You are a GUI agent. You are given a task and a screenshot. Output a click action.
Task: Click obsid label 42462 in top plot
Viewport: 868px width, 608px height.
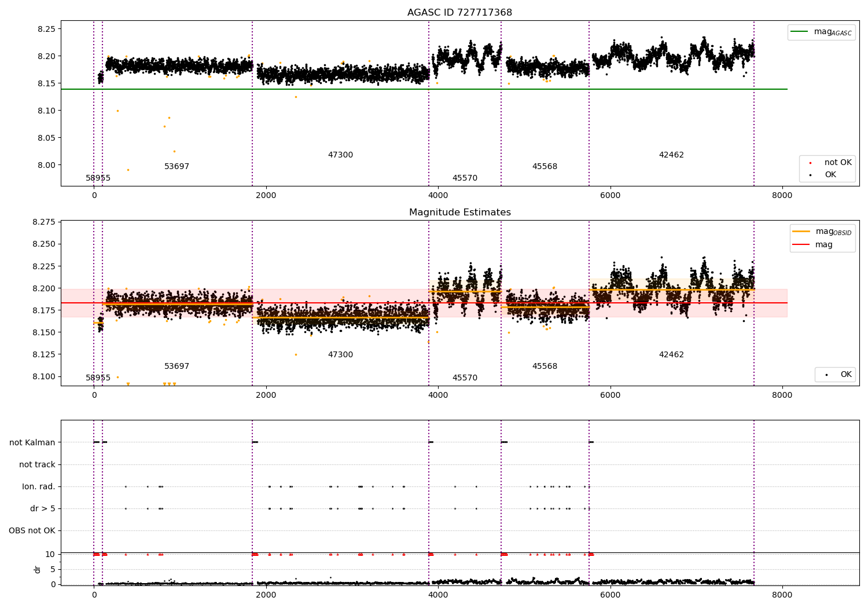[671, 155]
